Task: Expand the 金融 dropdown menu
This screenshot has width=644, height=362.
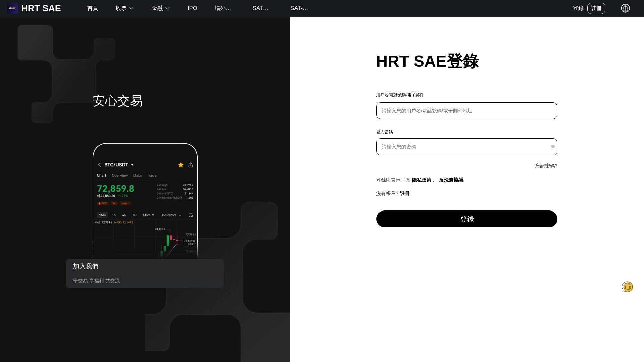Action: point(161,8)
